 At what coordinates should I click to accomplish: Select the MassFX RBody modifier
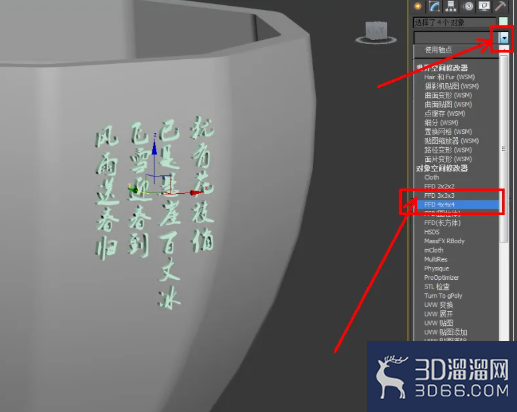[444, 241]
